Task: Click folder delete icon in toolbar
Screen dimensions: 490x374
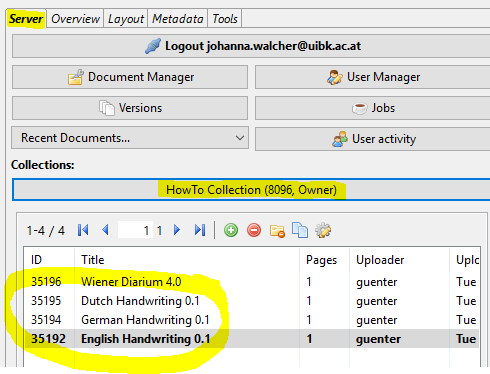Action: click(x=277, y=231)
